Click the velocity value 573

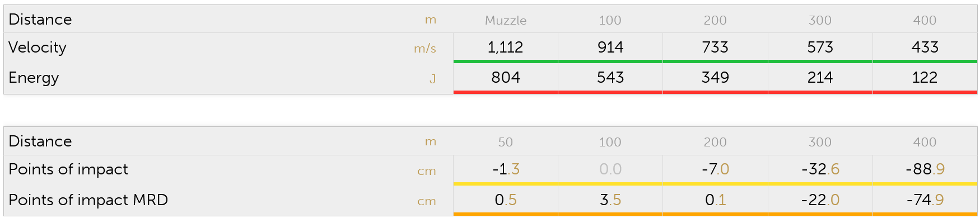pyautogui.click(x=820, y=48)
